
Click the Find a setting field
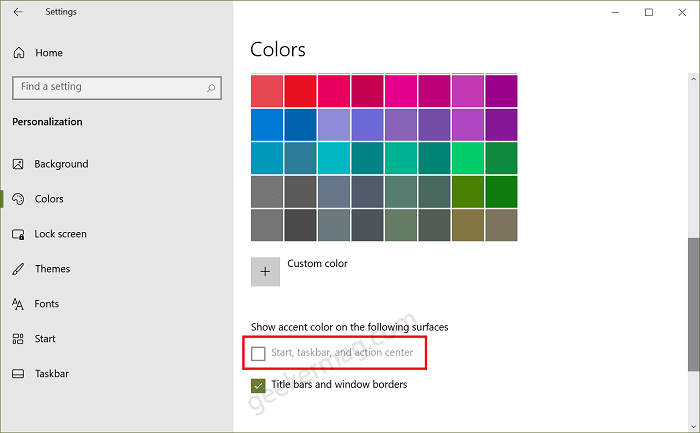click(117, 88)
